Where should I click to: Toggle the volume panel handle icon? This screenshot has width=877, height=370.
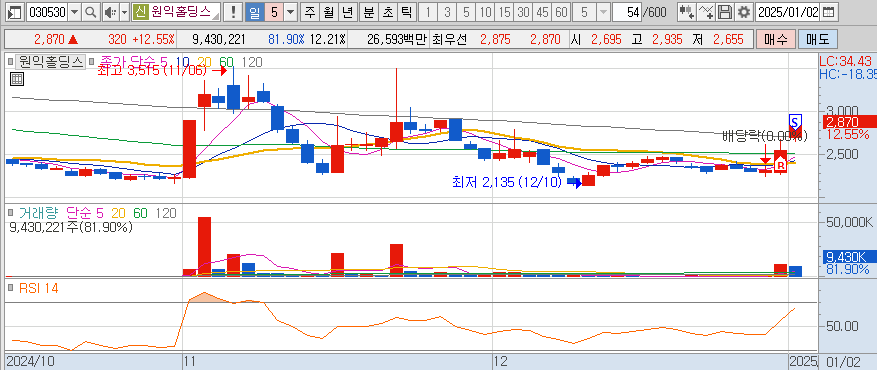coord(10,213)
